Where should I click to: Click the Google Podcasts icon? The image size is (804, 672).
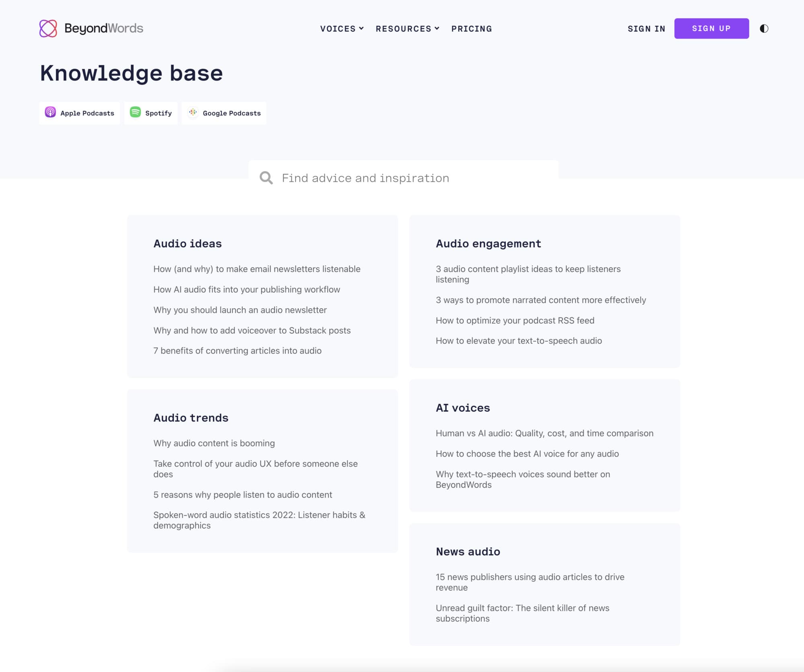pyautogui.click(x=193, y=112)
